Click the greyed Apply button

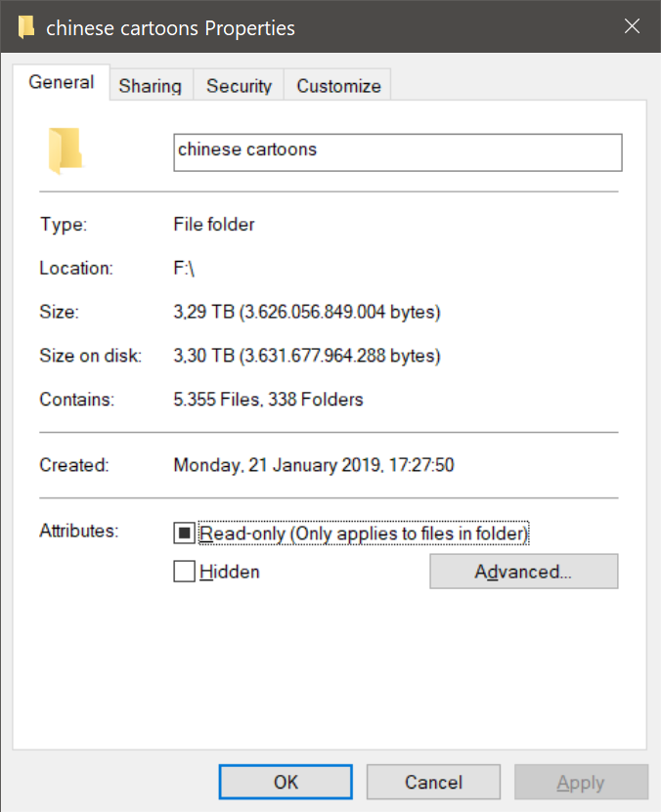click(581, 782)
